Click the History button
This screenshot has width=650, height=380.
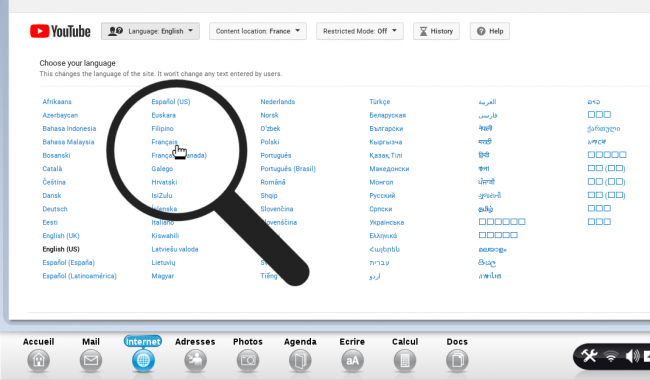tap(436, 31)
